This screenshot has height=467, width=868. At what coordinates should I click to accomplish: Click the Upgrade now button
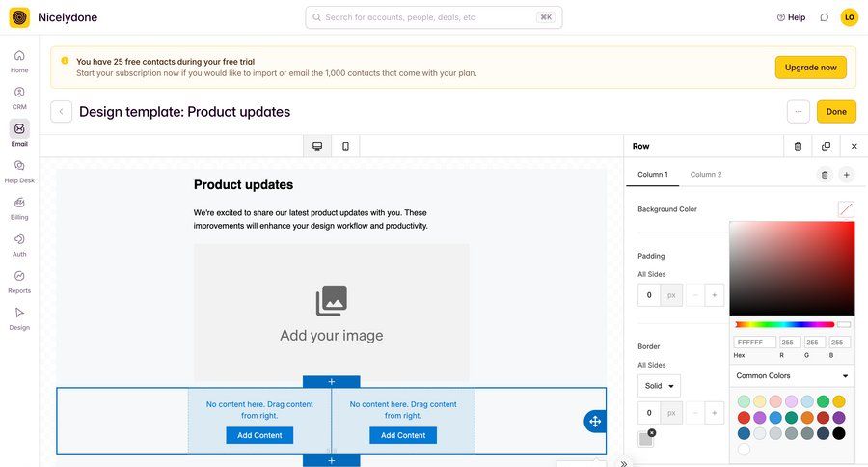point(810,68)
